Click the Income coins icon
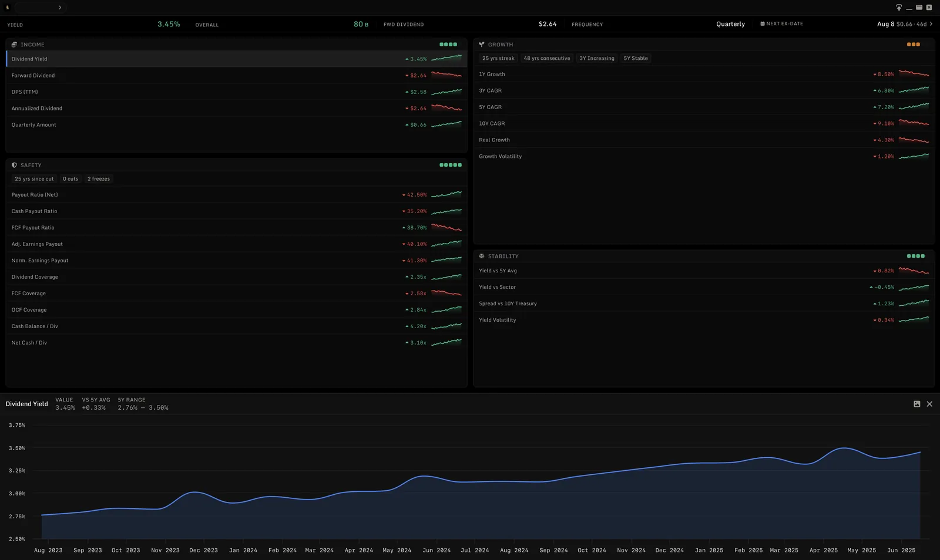The height and width of the screenshot is (560, 940). click(x=14, y=45)
